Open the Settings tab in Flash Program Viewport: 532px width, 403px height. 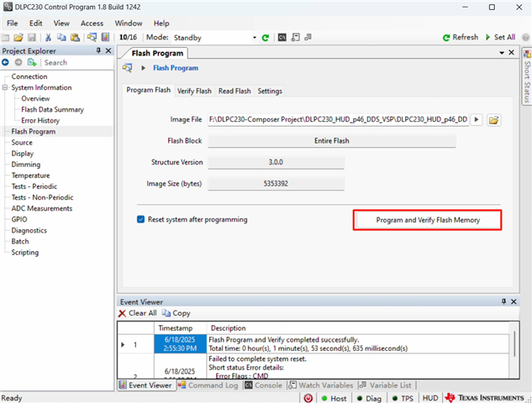270,91
